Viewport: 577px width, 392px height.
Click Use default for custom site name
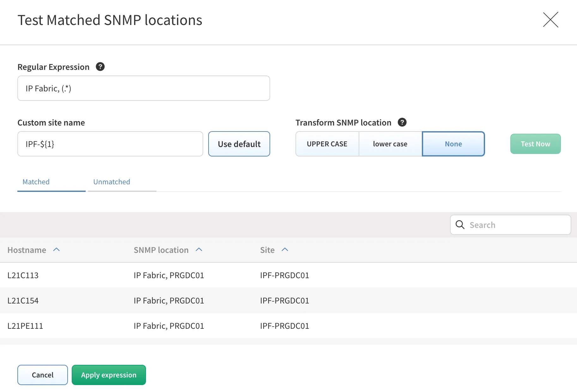pyautogui.click(x=239, y=144)
